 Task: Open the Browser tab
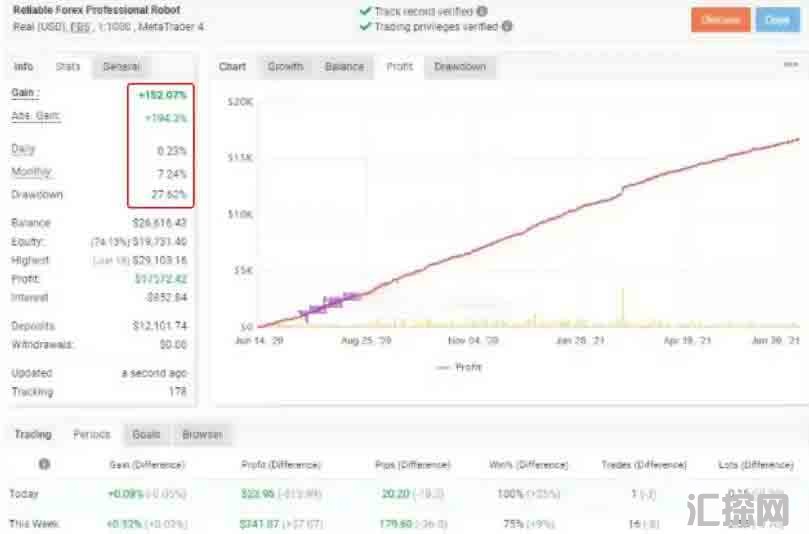click(201, 435)
